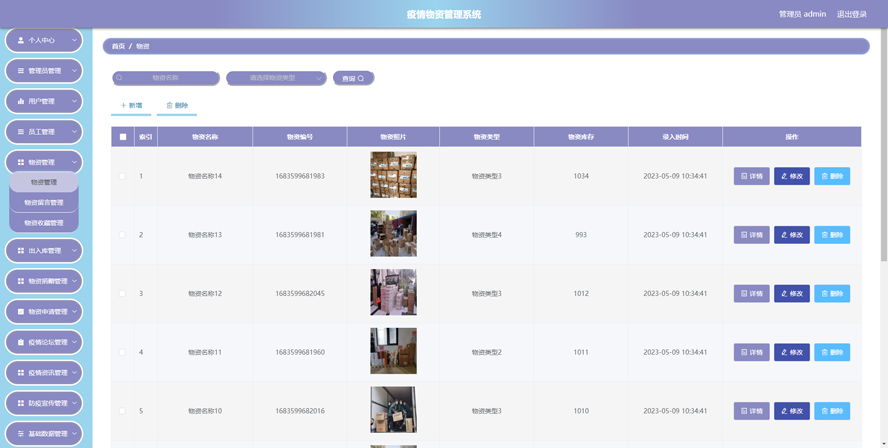Click the 退出登录 link
888x448 pixels.
pos(852,14)
